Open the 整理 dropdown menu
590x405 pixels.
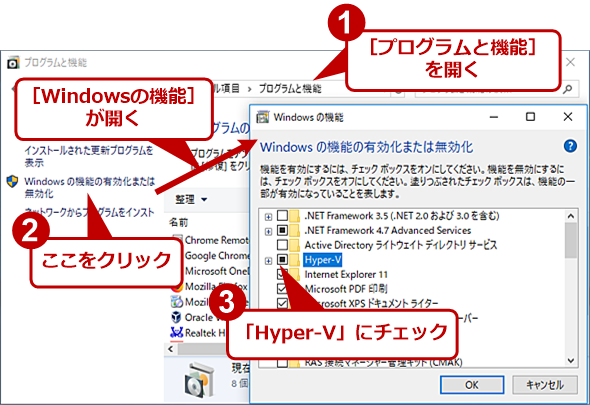(x=191, y=199)
